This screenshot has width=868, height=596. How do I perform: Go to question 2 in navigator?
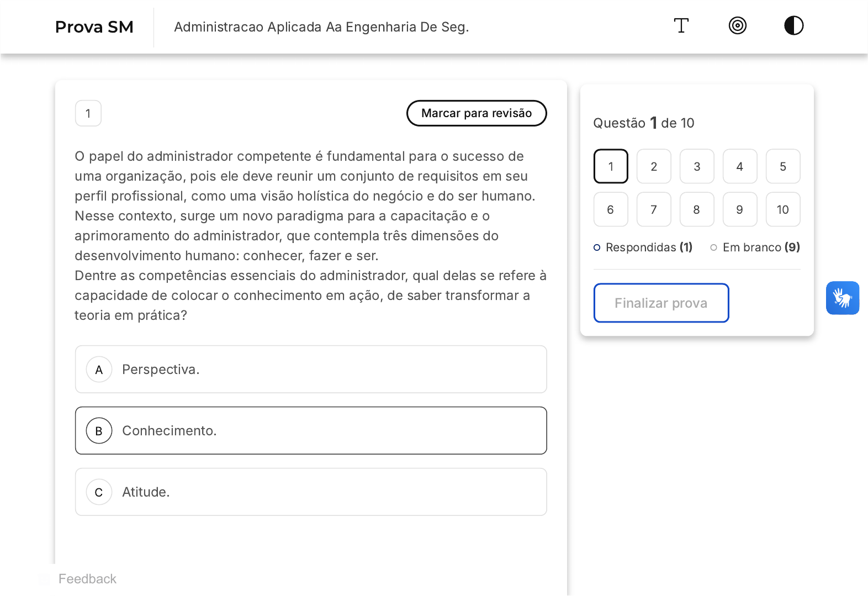pyautogui.click(x=654, y=166)
